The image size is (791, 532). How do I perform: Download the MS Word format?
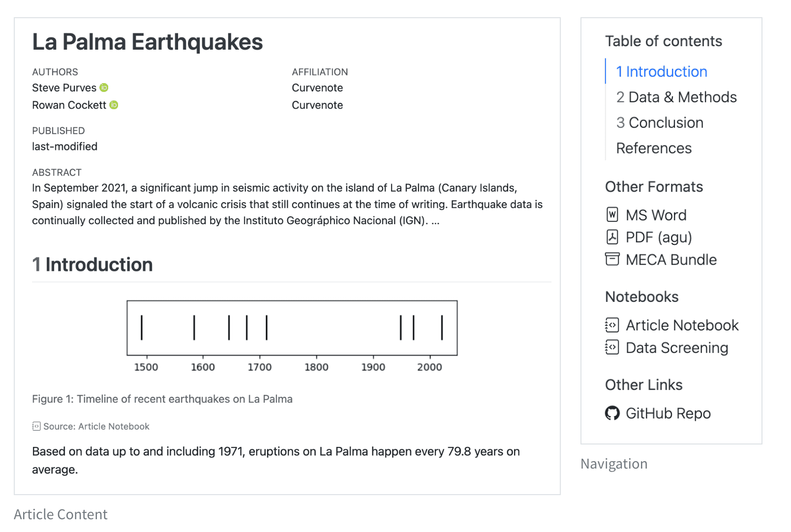click(655, 215)
